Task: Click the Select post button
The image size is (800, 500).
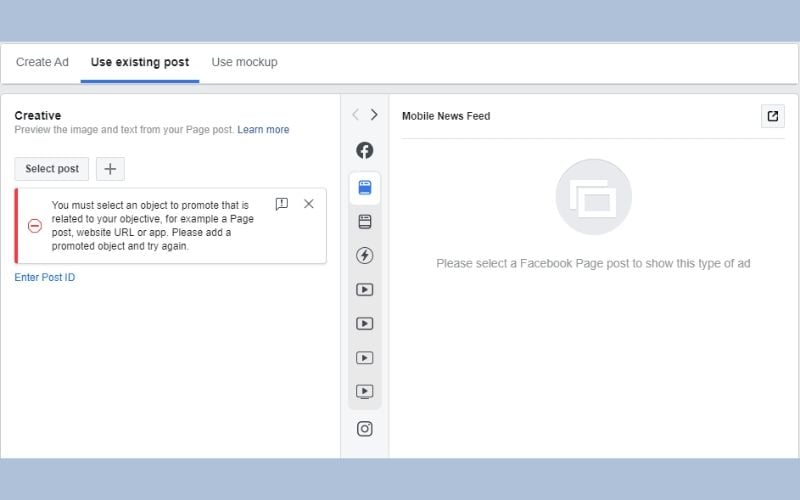Action: click(x=52, y=169)
